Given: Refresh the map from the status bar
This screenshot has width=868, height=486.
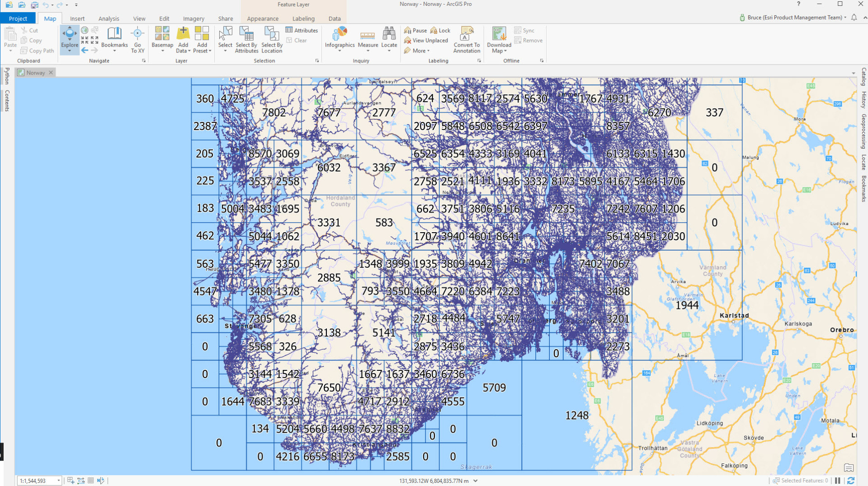Looking at the screenshot, I should click(x=851, y=481).
